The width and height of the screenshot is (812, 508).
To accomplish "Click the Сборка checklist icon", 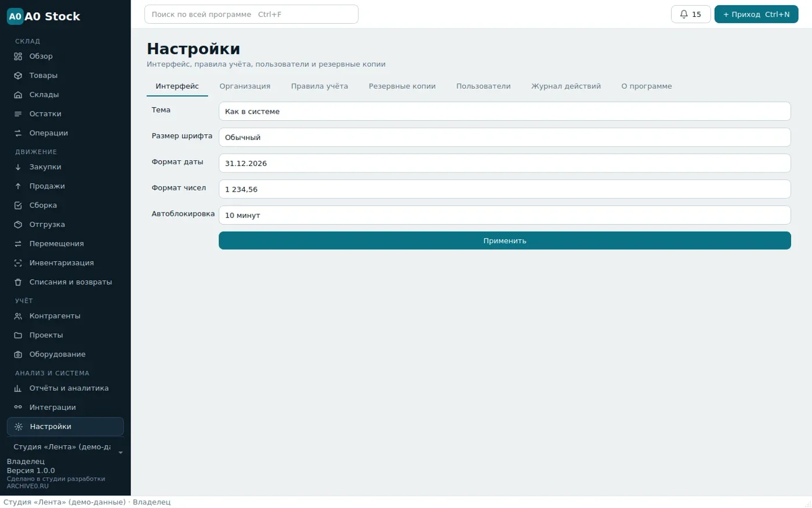I will [18, 205].
